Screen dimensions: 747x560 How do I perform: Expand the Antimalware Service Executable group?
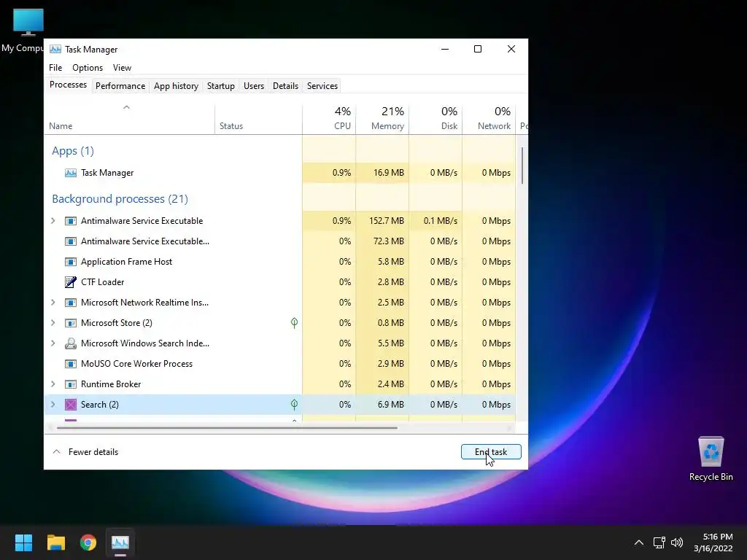pyautogui.click(x=53, y=221)
